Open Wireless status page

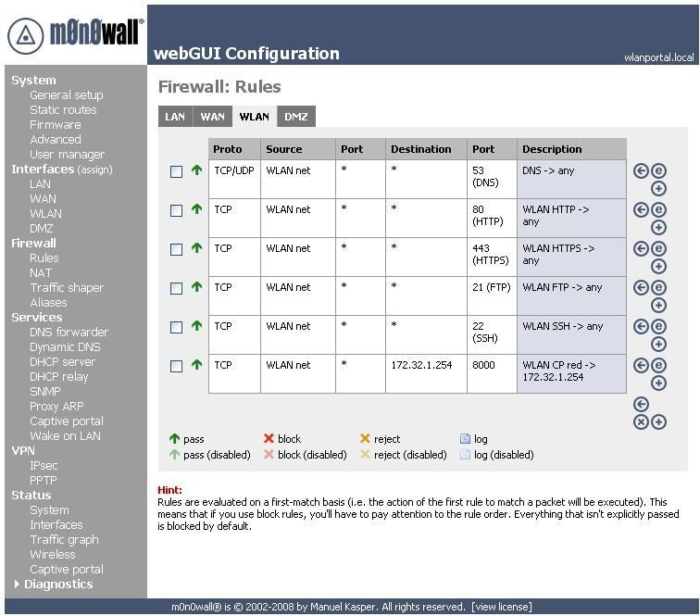point(52,554)
